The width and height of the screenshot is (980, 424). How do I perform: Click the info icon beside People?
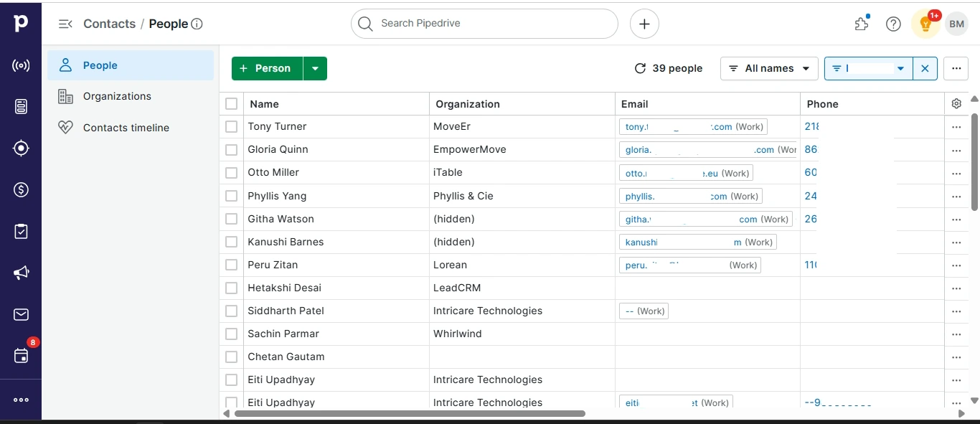197,24
